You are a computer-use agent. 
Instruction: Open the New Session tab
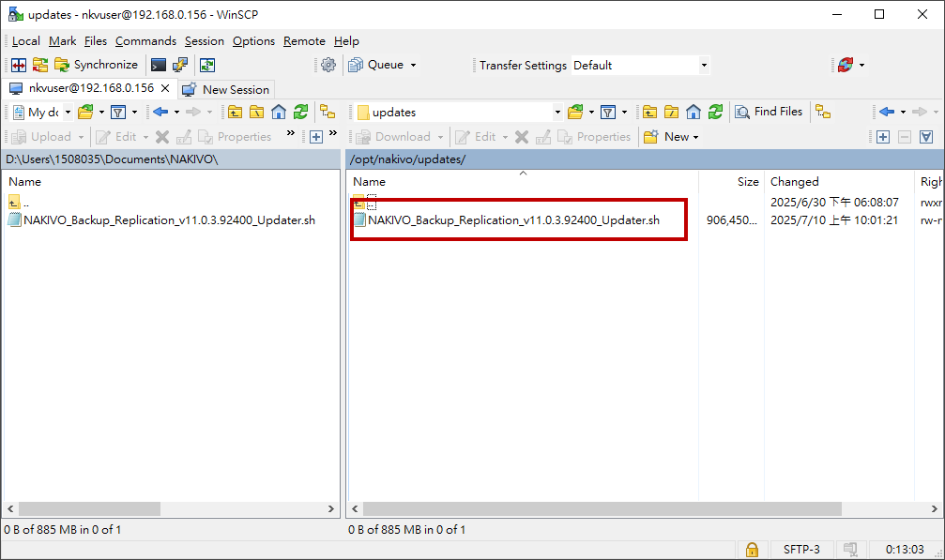(226, 89)
